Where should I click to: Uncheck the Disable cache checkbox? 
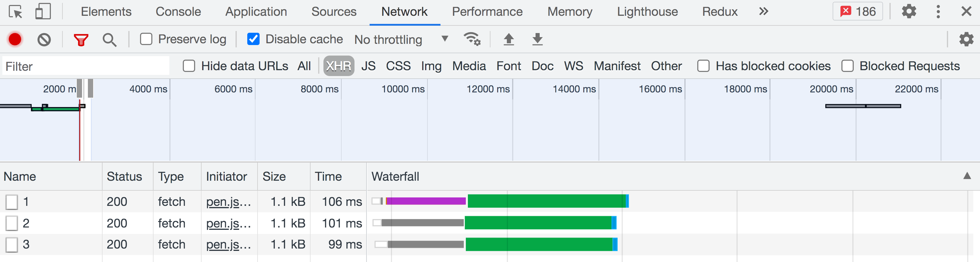253,39
